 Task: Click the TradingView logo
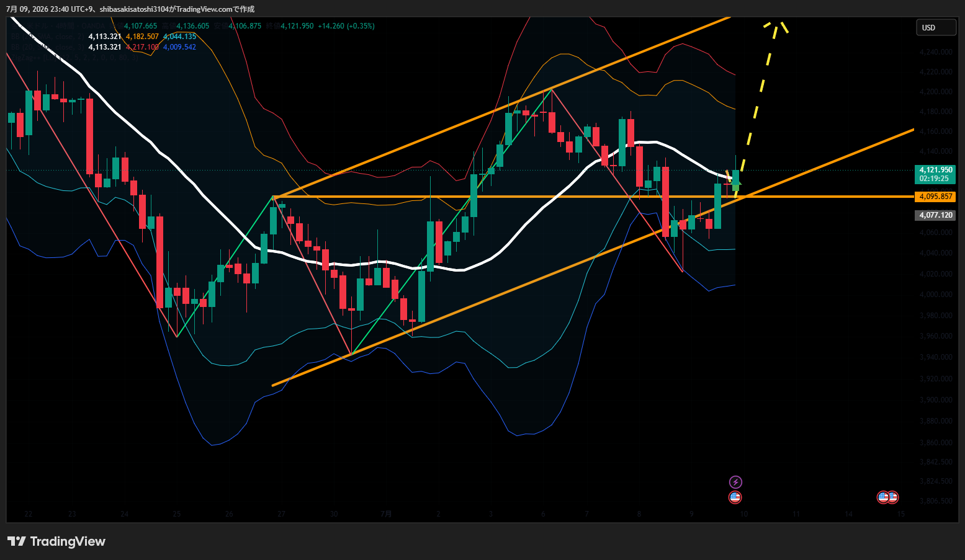click(x=56, y=541)
